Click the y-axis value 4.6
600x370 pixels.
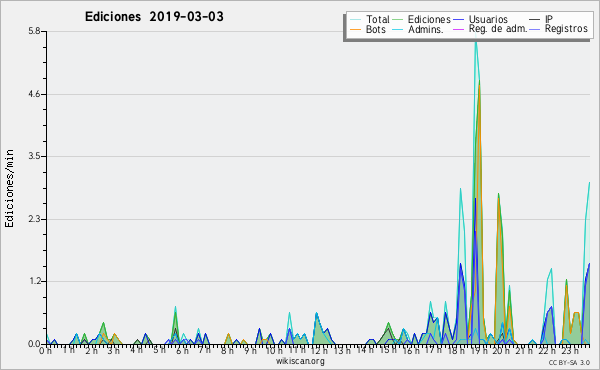(34, 94)
